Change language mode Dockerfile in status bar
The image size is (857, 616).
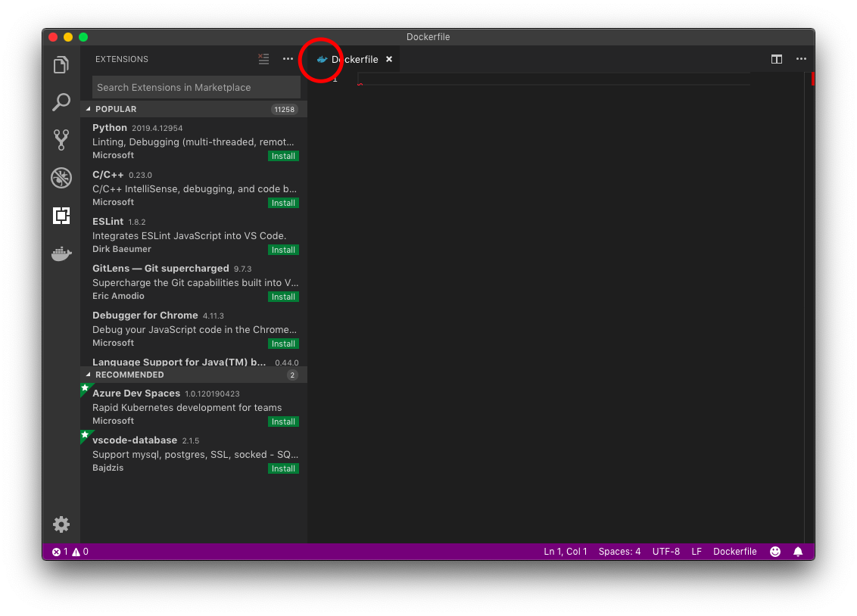pos(734,552)
